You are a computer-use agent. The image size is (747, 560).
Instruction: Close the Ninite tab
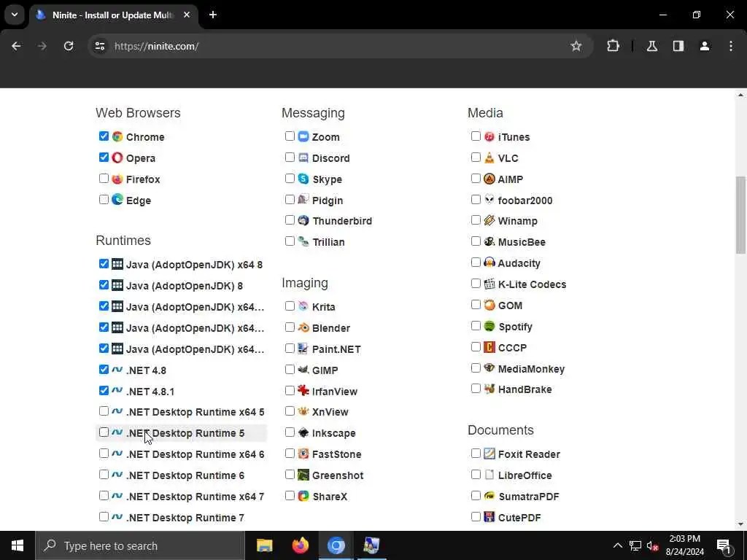[187, 15]
